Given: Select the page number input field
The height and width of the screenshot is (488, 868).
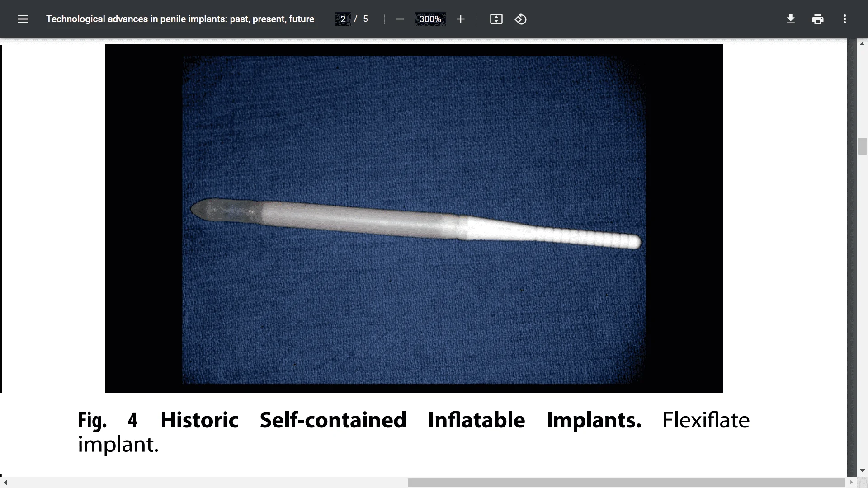Looking at the screenshot, I should click(x=343, y=19).
